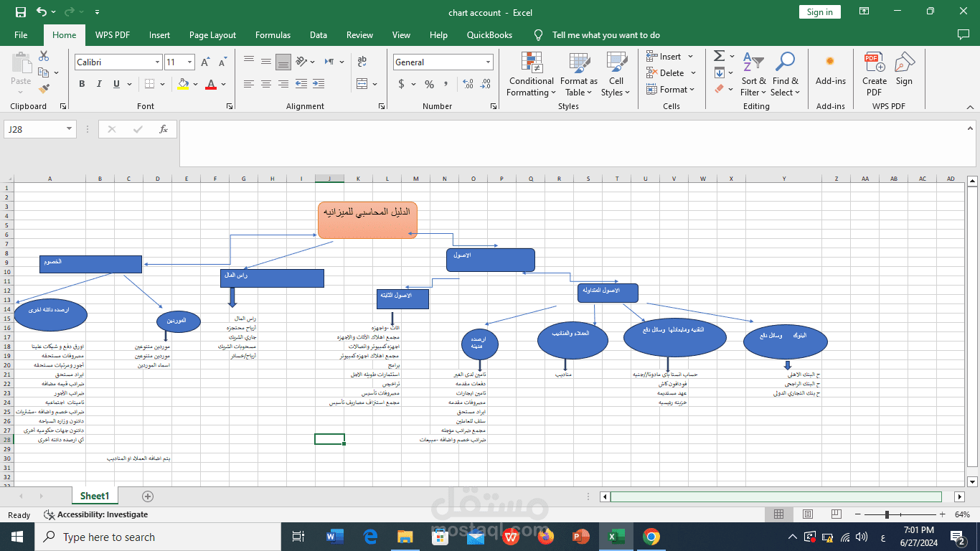Image resolution: width=980 pixels, height=551 pixels.
Task: Click the zoom slider handle
Action: pos(887,514)
